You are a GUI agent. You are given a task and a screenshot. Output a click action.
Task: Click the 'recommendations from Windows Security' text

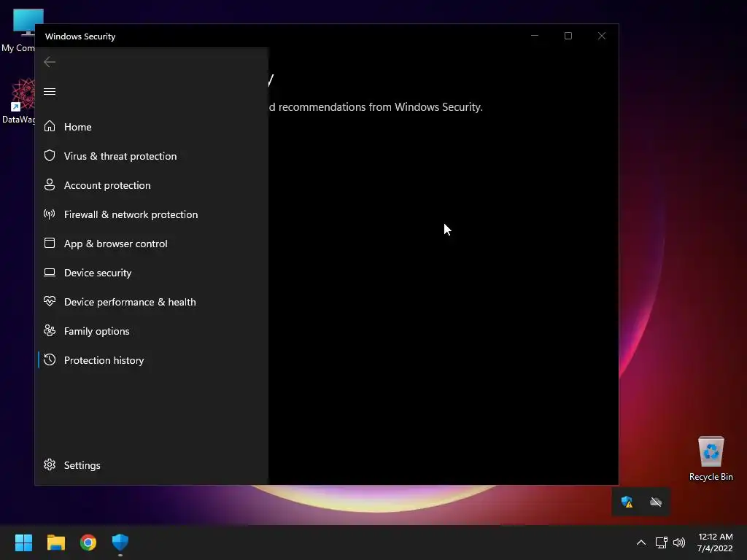tap(380, 107)
